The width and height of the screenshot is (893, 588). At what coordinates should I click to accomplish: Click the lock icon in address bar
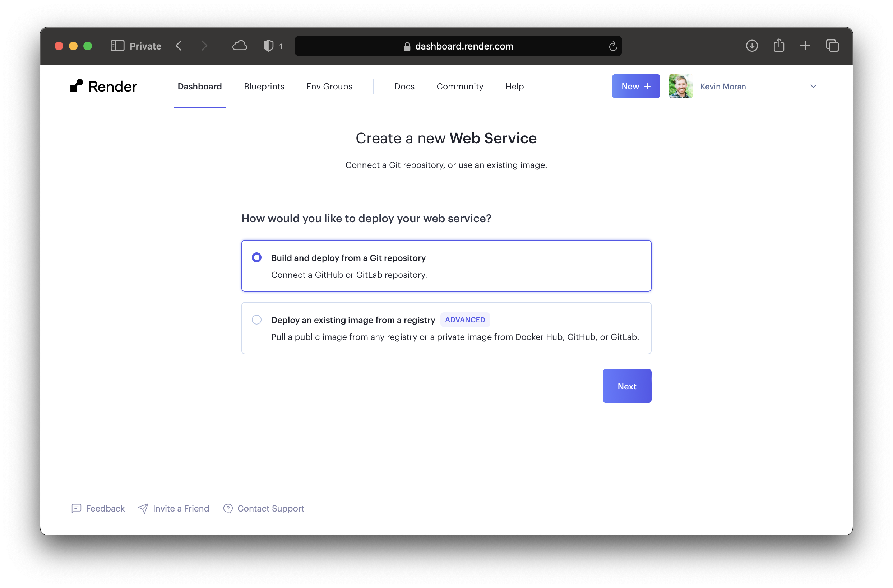point(407,46)
